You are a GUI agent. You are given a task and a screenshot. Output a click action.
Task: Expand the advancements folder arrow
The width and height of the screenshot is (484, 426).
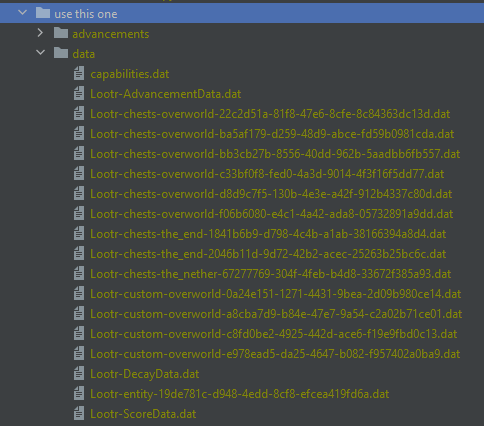40,33
